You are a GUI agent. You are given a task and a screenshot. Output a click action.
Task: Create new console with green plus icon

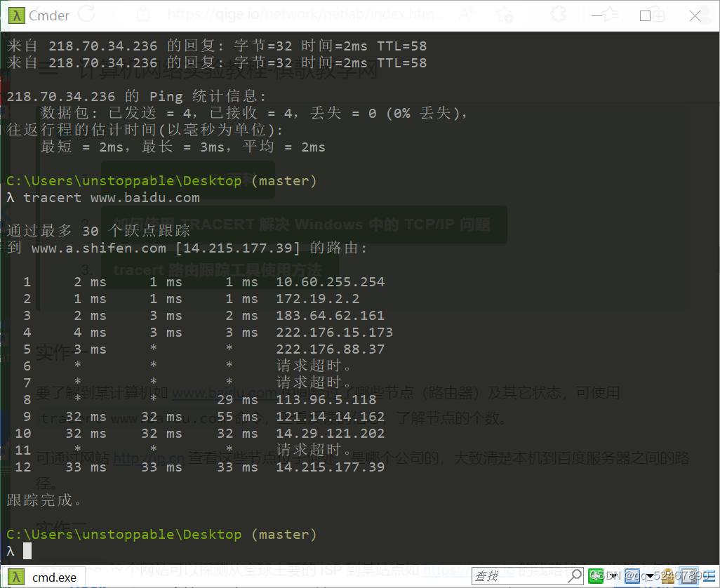tap(596, 575)
